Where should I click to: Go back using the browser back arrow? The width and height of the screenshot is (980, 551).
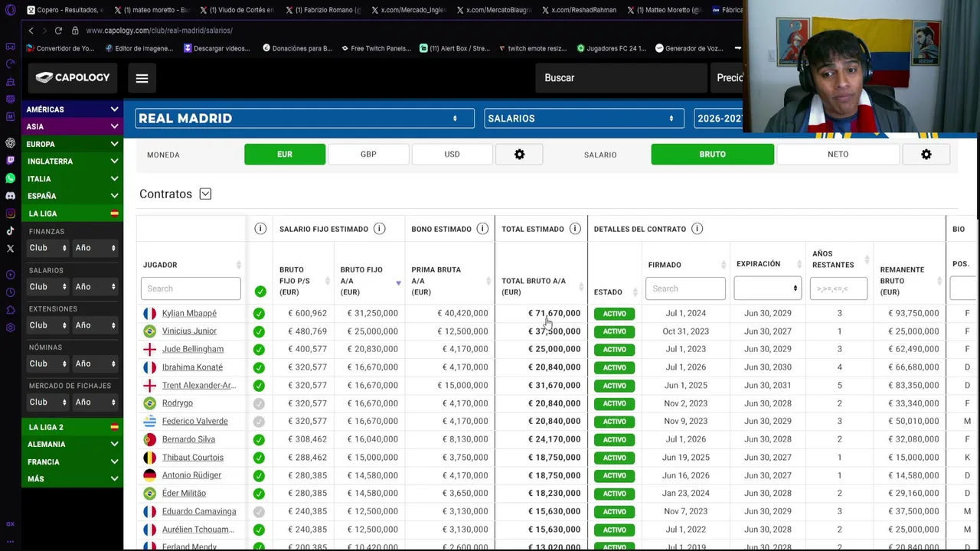31,31
